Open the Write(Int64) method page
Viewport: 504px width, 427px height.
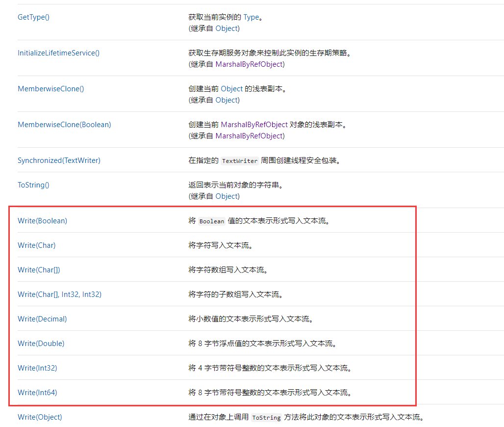click(x=38, y=392)
